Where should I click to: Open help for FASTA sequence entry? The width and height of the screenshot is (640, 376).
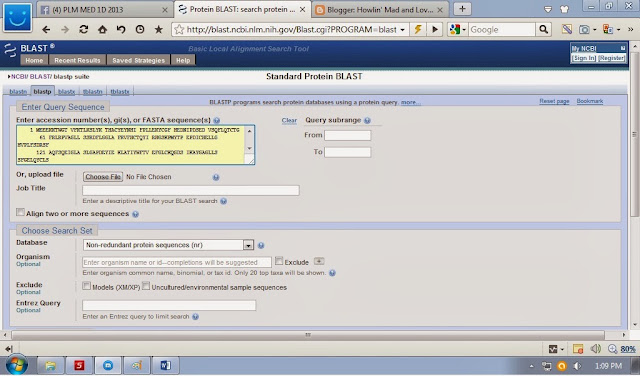(x=217, y=120)
